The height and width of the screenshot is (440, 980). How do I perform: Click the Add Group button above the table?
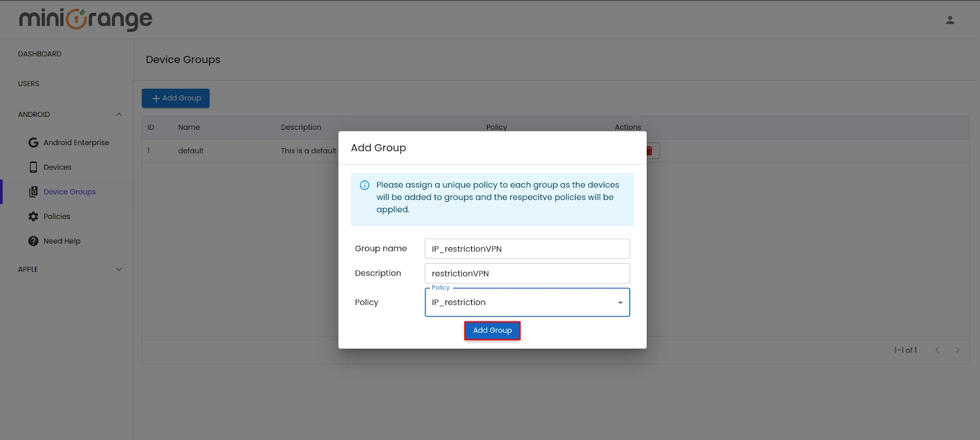[x=176, y=98]
